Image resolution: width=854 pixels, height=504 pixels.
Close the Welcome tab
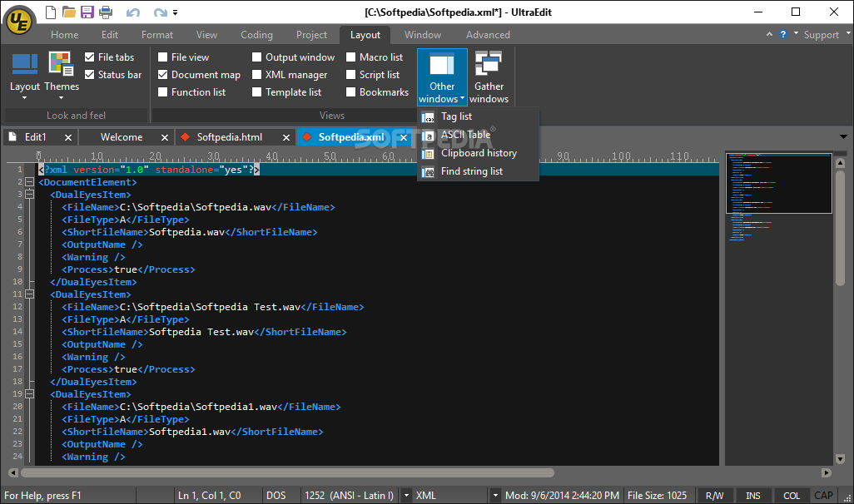click(165, 138)
